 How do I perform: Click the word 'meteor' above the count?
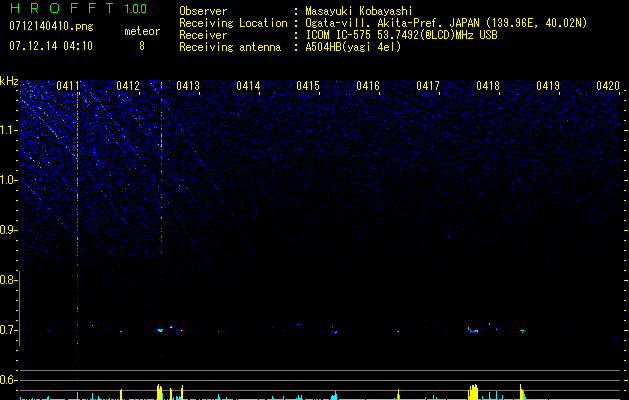pyautogui.click(x=142, y=31)
